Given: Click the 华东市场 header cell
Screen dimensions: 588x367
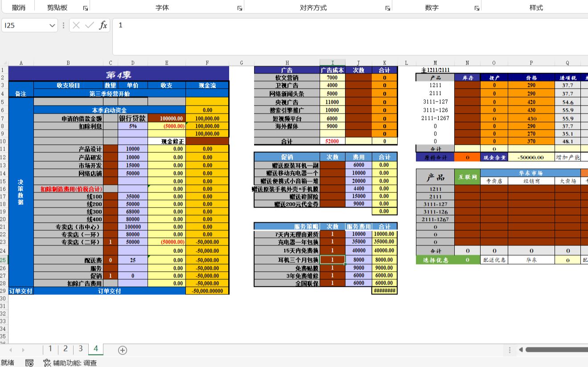Looking at the screenshot, I should point(530,173).
